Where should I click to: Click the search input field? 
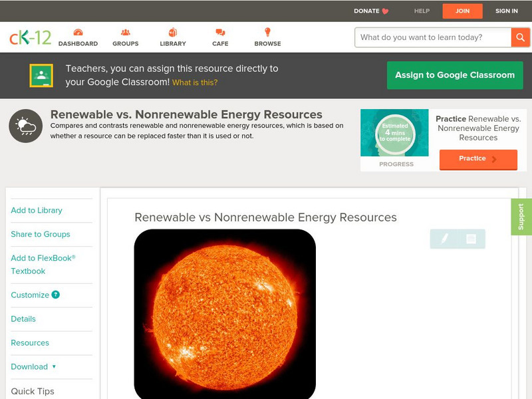point(433,37)
